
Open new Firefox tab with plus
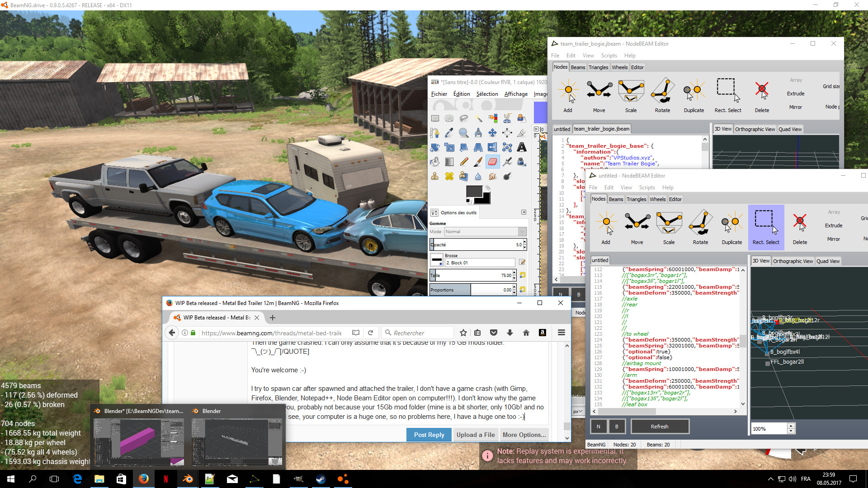pos(272,318)
